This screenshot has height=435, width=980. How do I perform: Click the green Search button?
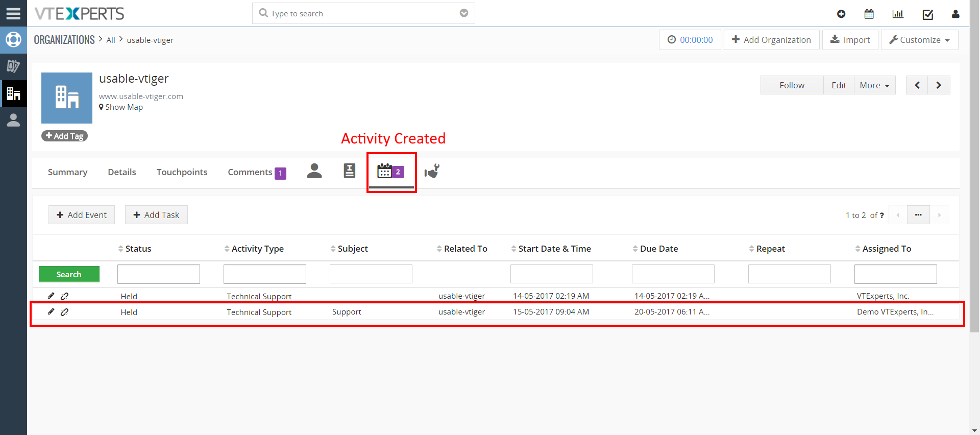click(x=69, y=274)
